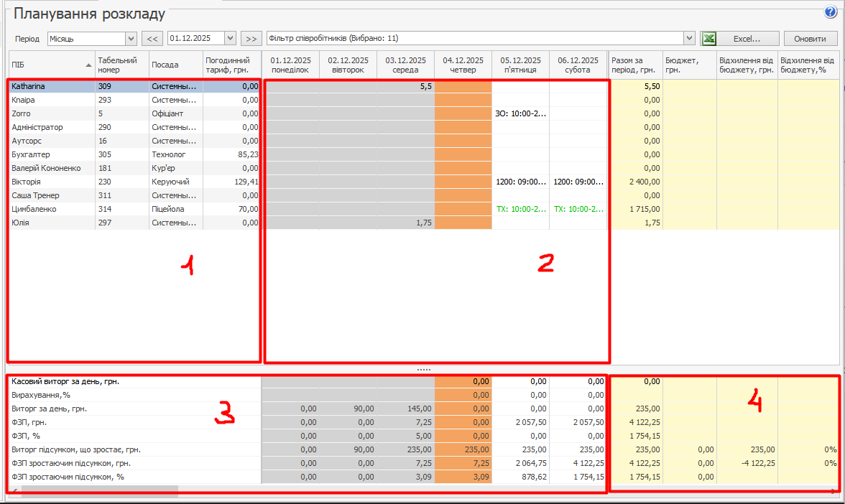Select the 04.12.2025 четвер column header
This screenshot has height=504, width=845.
pos(463,65)
